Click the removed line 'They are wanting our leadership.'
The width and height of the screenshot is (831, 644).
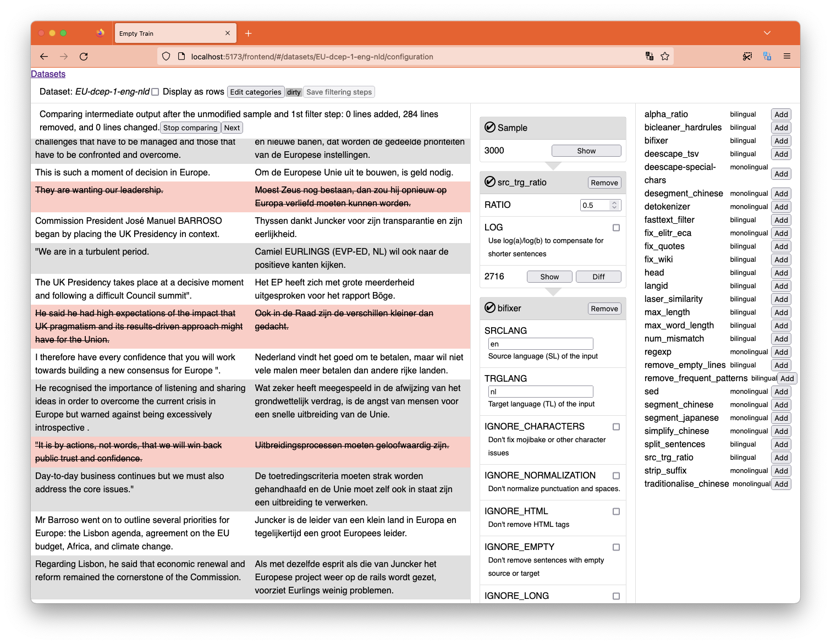pyautogui.click(x=99, y=190)
